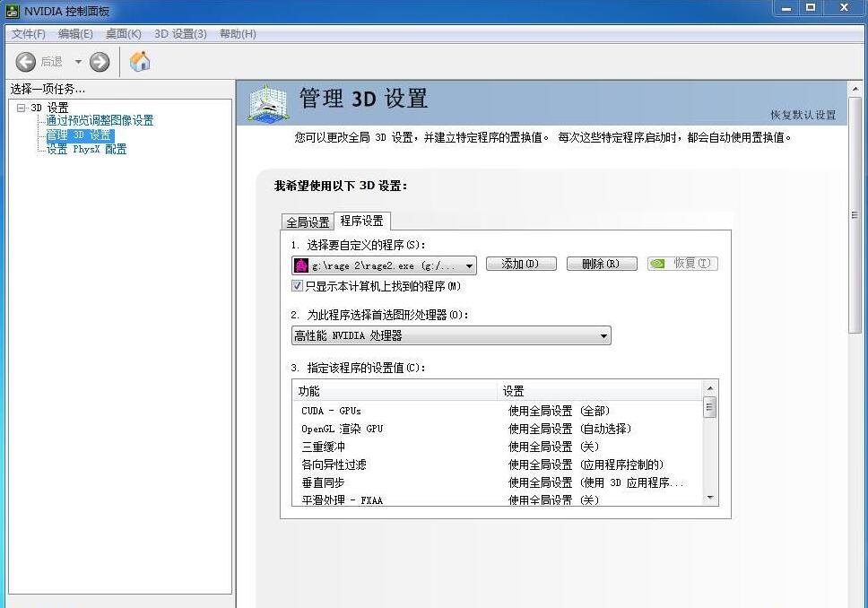
Task: Click the settings list scrollbar thumb
Action: pyautogui.click(x=710, y=407)
